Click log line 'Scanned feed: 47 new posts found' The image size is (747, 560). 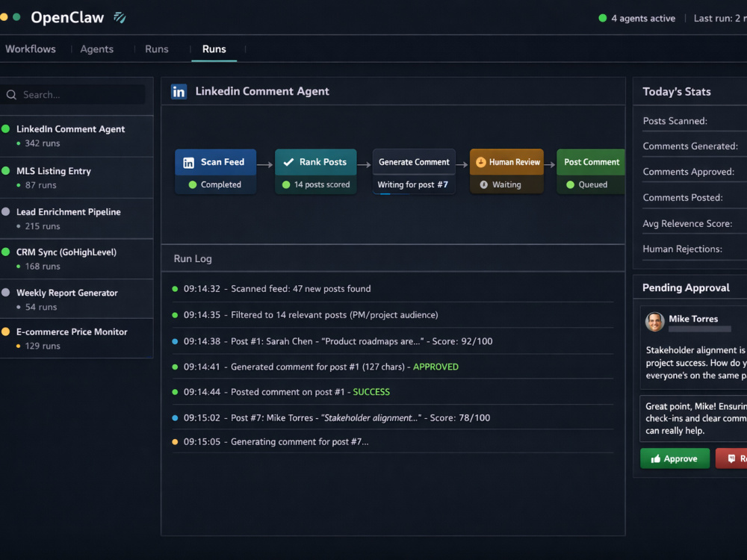pyautogui.click(x=300, y=289)
